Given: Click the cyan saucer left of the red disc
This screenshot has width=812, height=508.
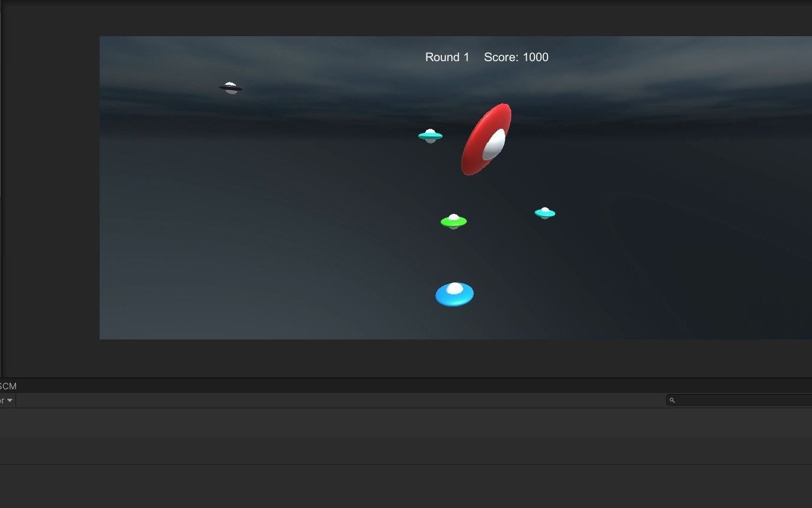Looking at the screenshot, I should pos(429,135).
